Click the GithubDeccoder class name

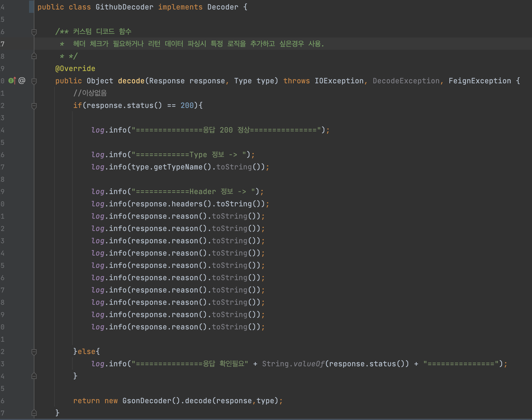point(124,7)
